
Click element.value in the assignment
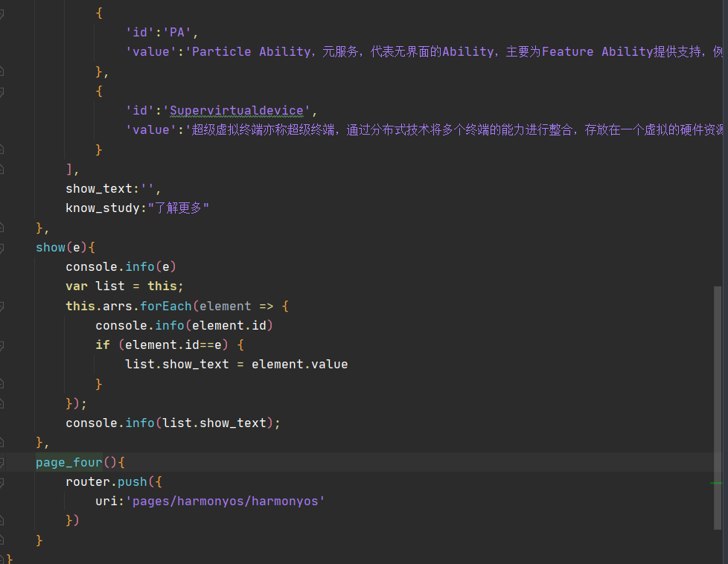click(299, 365)
